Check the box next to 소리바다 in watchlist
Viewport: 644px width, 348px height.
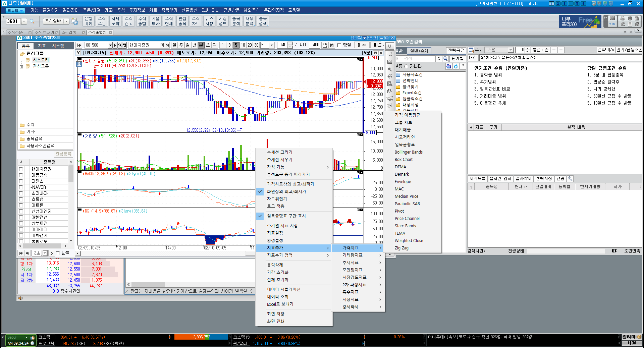coord(21,193)
